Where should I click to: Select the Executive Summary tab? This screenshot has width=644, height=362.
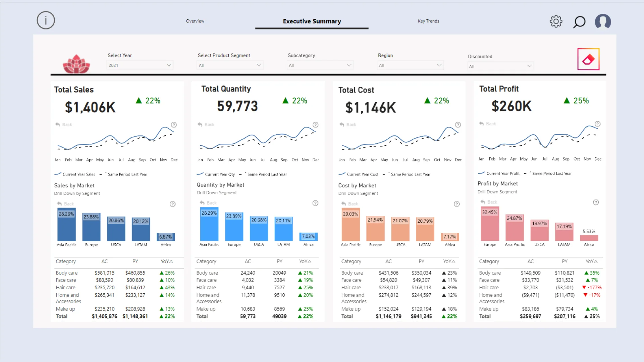coord(312,21)
